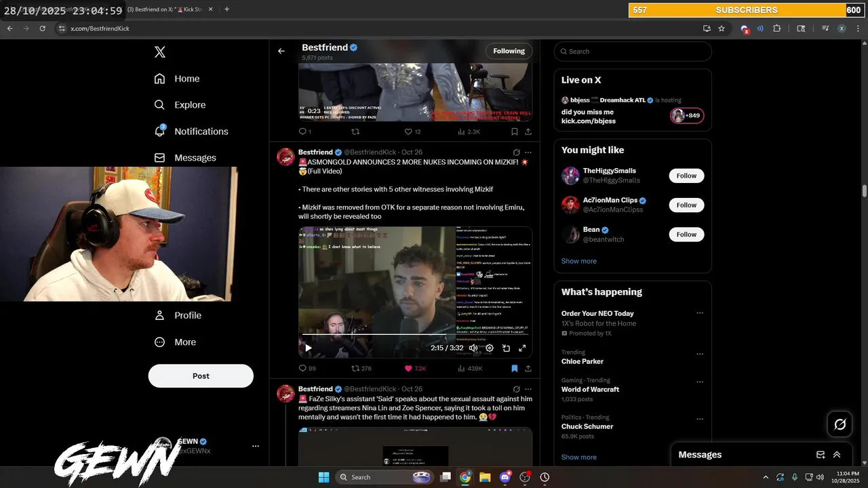This screenshot has height=488, width=868.
Task: Open a new Chrome tab
Action: click(226, 9)
